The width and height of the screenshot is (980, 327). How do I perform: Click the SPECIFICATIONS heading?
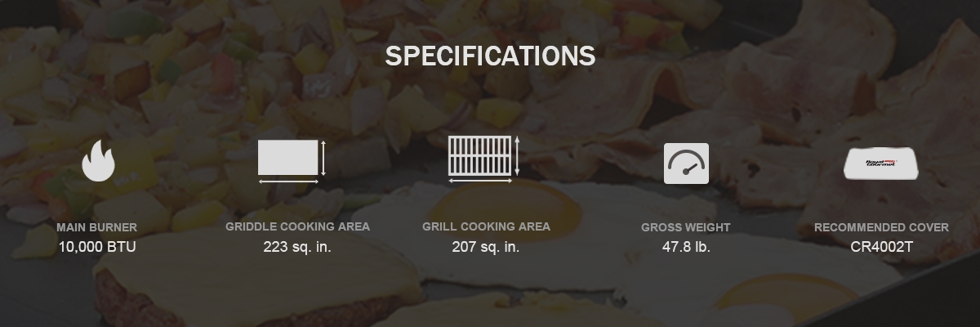point(490,56)
